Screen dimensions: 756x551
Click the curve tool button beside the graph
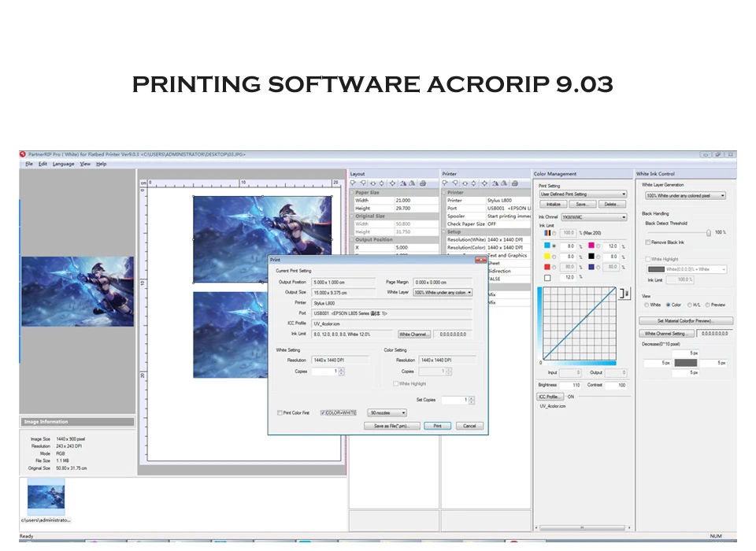point(624,293)
